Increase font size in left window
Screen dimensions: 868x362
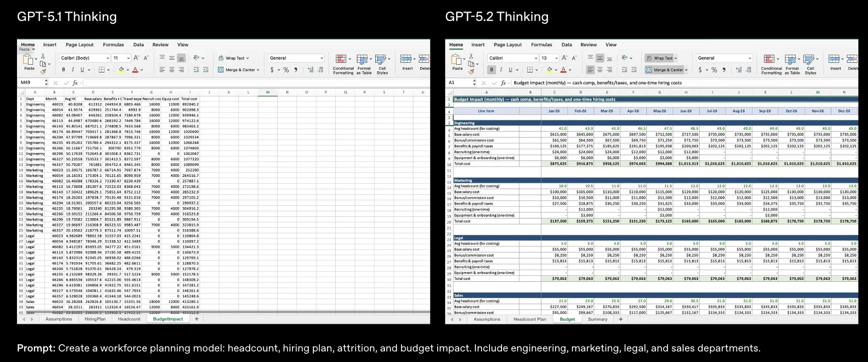[136, 58]
